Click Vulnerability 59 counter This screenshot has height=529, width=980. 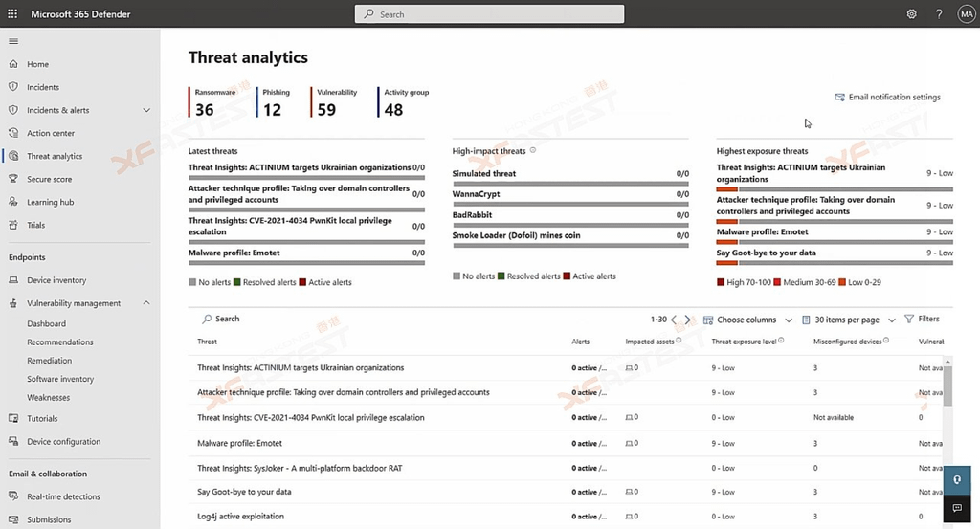click(335, 102)
